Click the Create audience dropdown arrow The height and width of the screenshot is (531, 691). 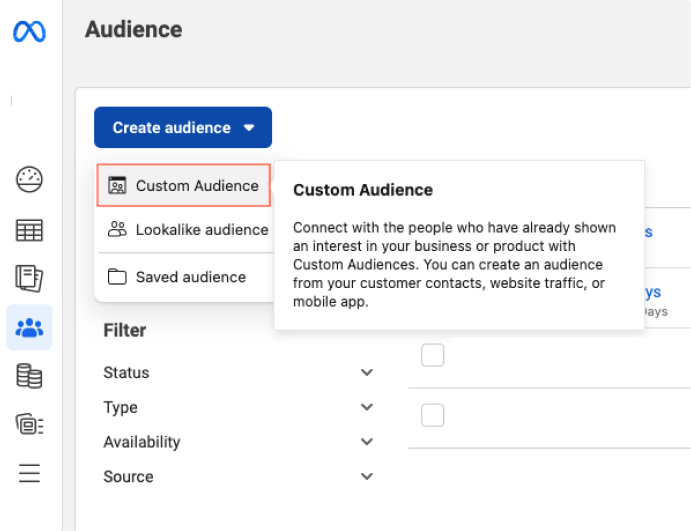pyautogui.click(x=249, y=128)
